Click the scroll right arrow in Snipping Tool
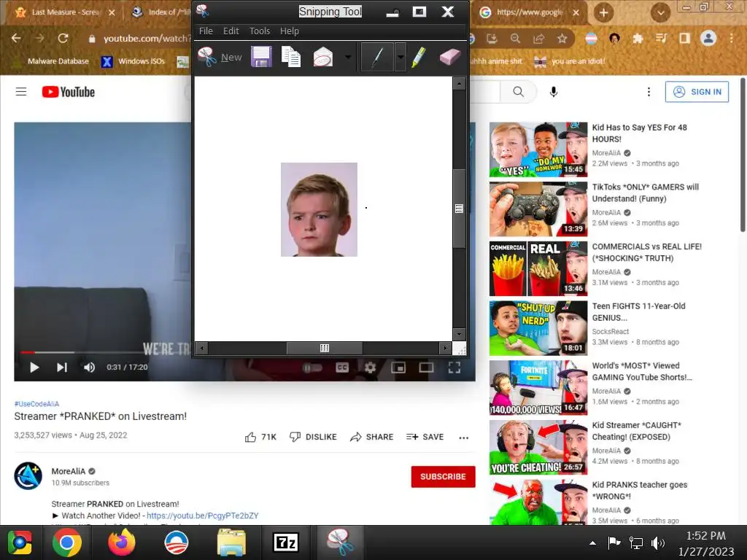 [445, 348]
